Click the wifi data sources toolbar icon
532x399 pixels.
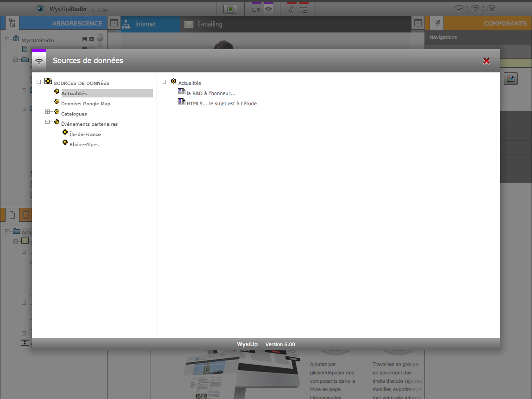(268, 9)
